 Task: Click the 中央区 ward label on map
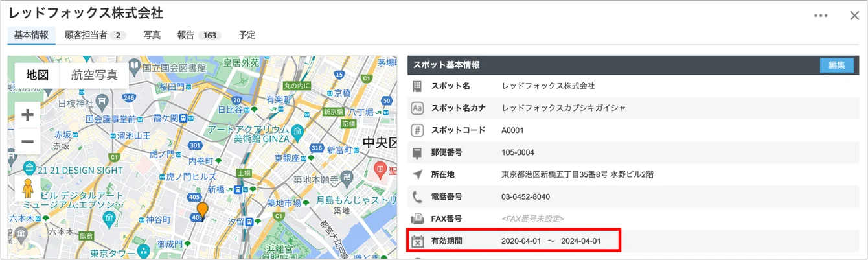click(x=380, y=143)
